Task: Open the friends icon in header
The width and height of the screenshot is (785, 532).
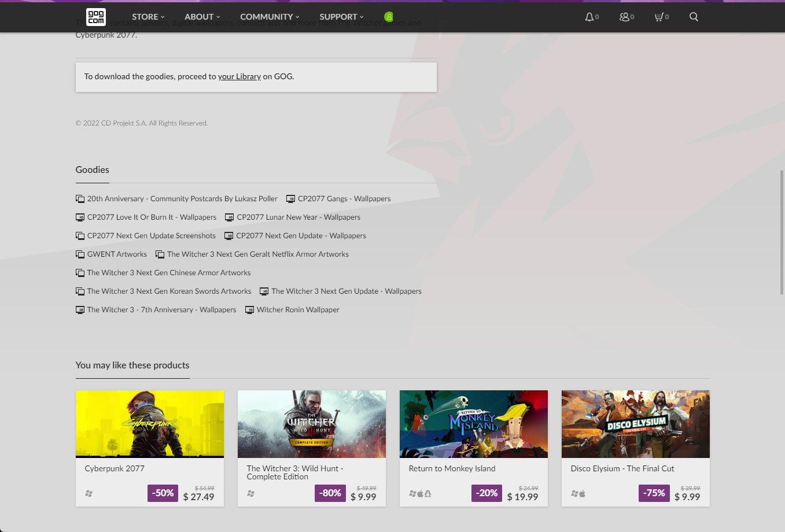Action: click(624, 17)
